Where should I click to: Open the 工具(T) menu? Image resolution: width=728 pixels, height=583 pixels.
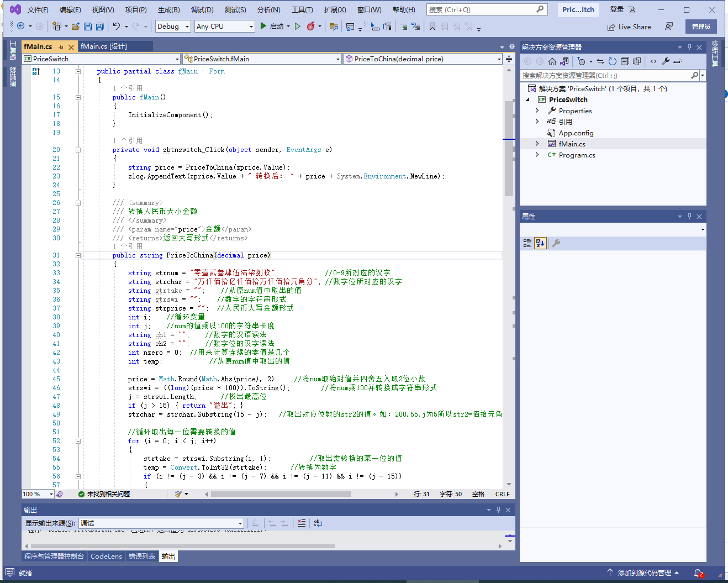(x=302, y=10)
